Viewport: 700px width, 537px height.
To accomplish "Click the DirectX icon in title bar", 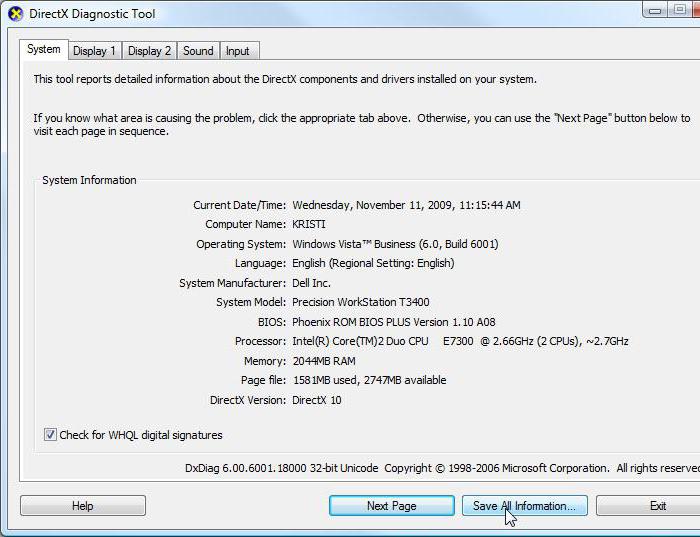I will 16,14.
